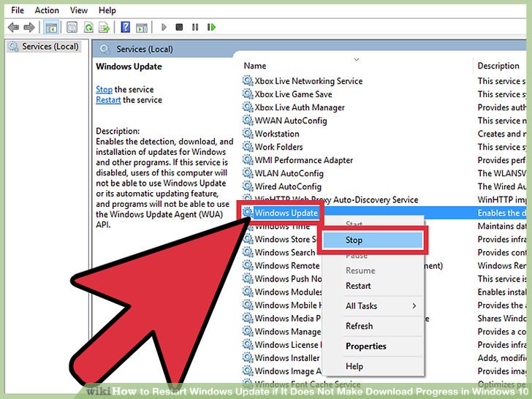Click the blue Help question-mark icon

point(126,27)
